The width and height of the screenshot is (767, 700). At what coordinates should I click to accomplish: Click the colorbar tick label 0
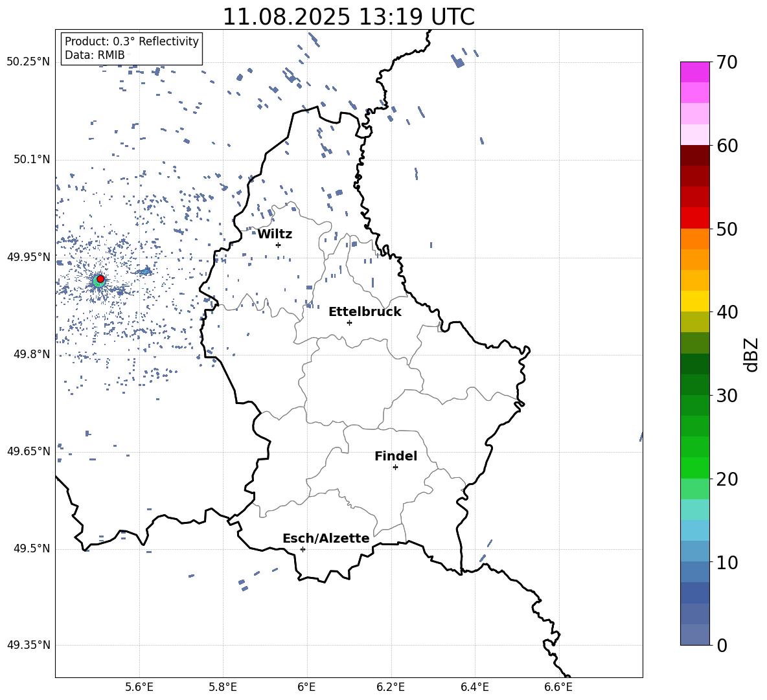(722, 645)
